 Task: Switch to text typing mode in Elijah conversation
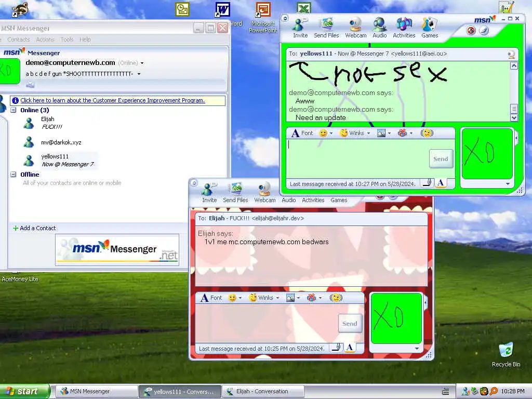[x=350, y=348]
